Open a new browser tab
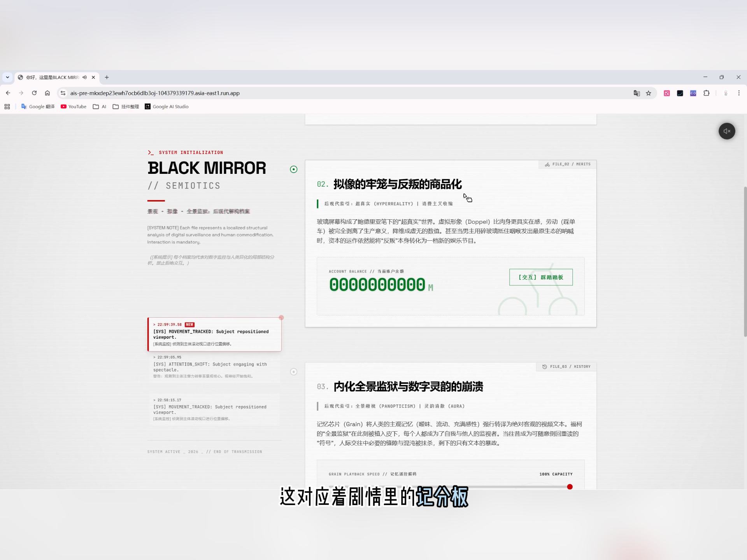This screenshot has height=560, width=747. (x=107, y=77)
